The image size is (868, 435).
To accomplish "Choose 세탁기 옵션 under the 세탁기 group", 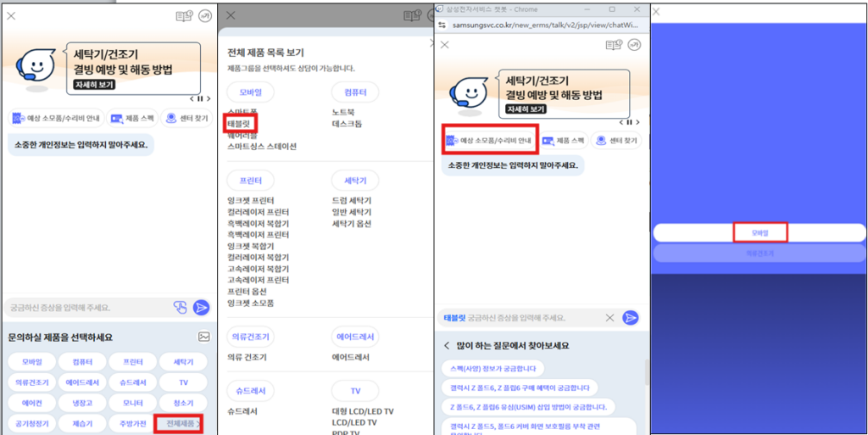I will (x=352, y=224).
